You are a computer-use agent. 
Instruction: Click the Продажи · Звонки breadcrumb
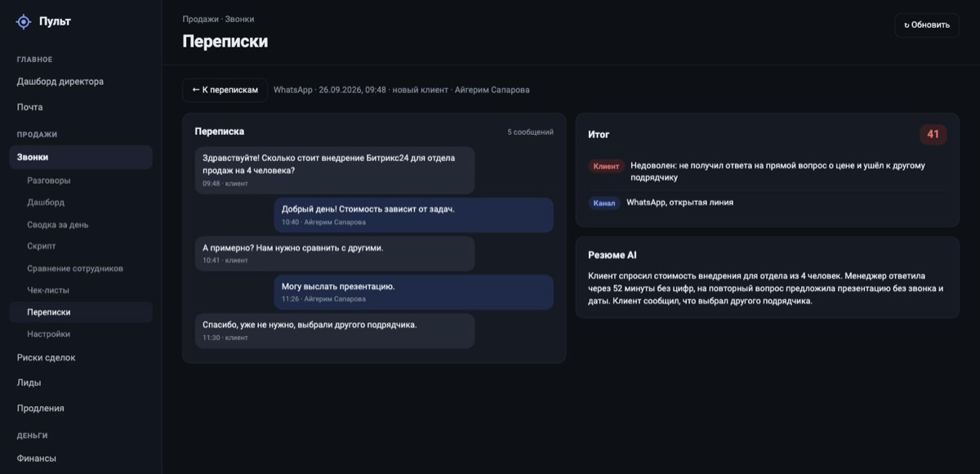(x=218, y=19)
